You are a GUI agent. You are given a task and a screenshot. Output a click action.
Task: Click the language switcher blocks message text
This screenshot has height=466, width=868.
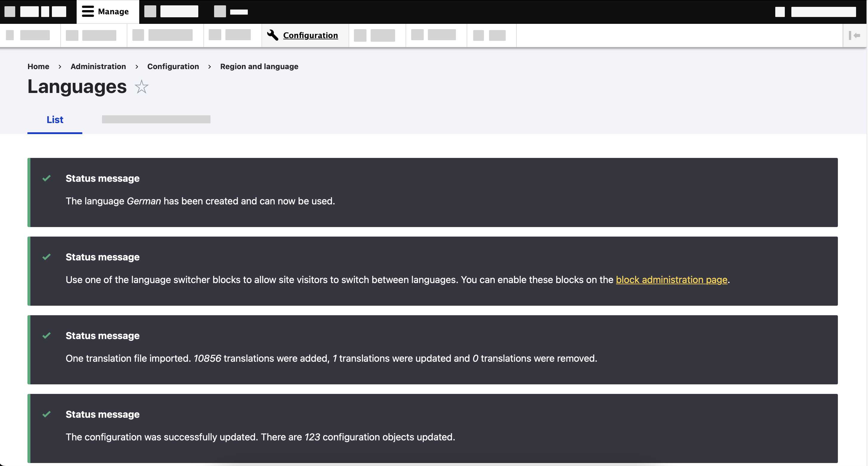coord(397,279)
